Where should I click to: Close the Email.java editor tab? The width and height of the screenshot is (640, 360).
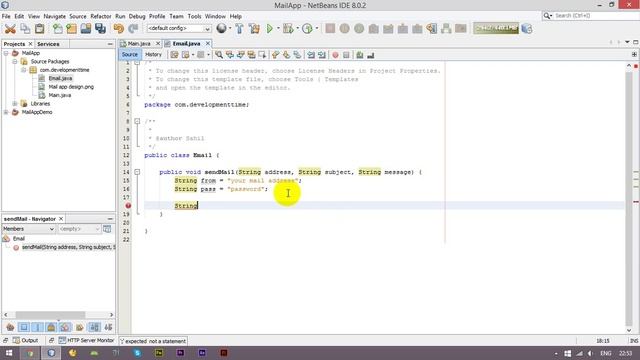coord(208,43)
